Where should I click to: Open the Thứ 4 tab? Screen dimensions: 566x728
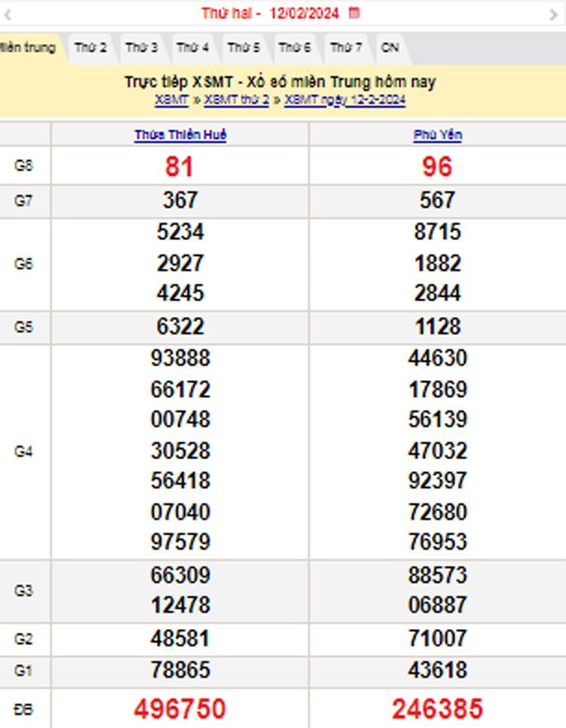point(193,48)
